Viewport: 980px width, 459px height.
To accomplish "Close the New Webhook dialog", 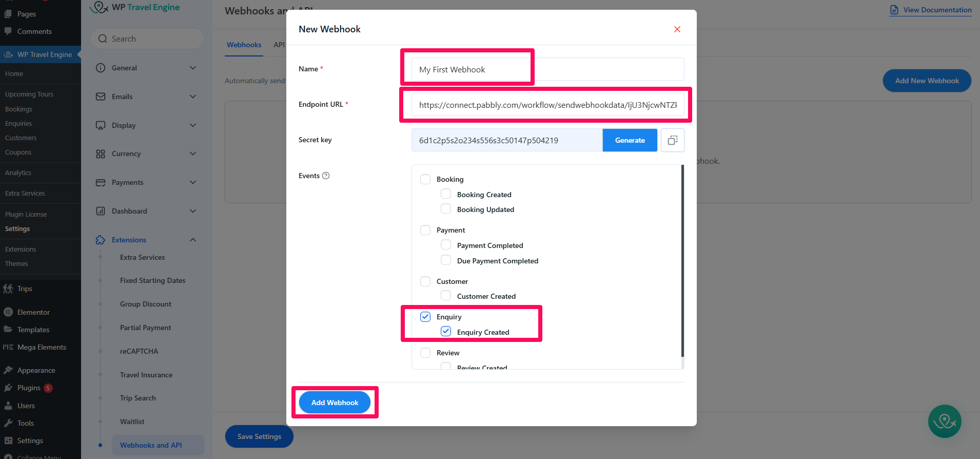I will 677,29.
